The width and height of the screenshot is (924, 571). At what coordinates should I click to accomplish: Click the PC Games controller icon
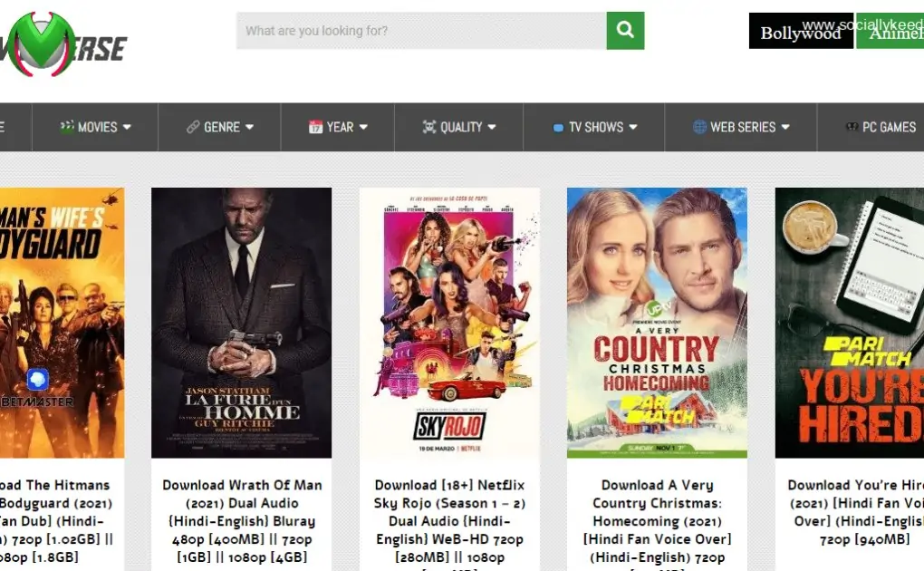point(852,127)
